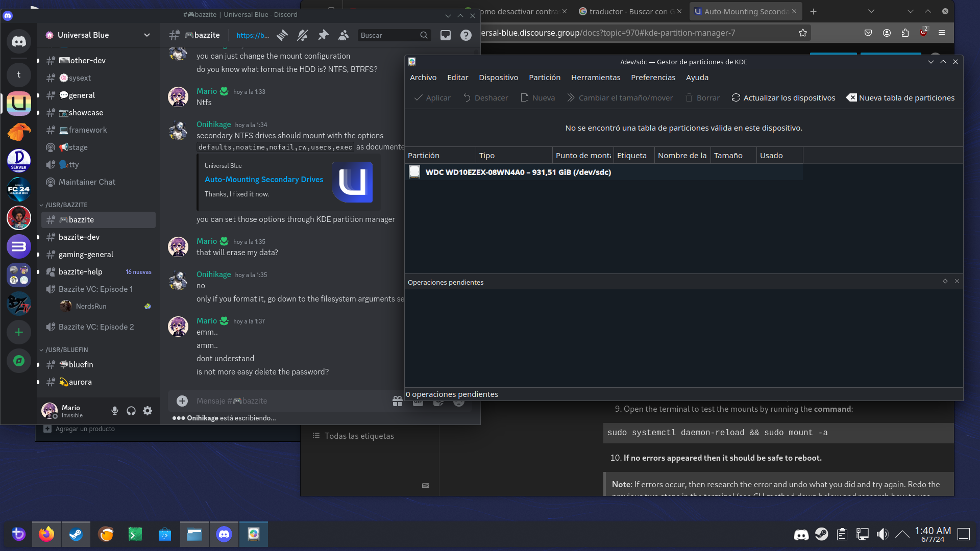This screenshot has height=551, width=980.
Task: Open the Herramientas menu
Action: pyautogui.click(x=596, y=78)
